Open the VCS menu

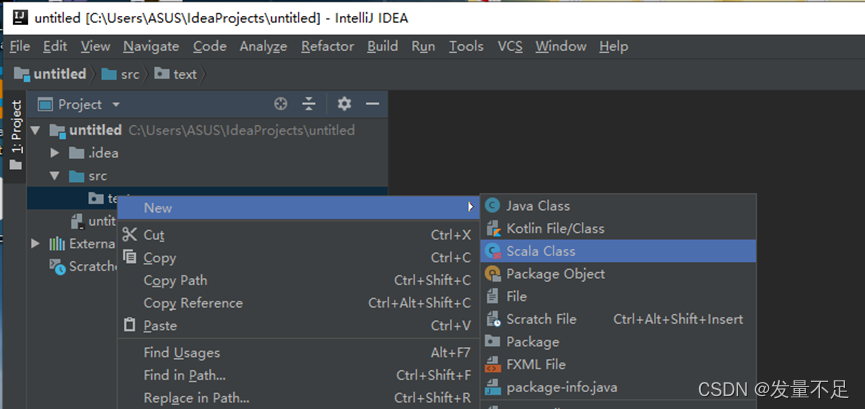point(510,46)
